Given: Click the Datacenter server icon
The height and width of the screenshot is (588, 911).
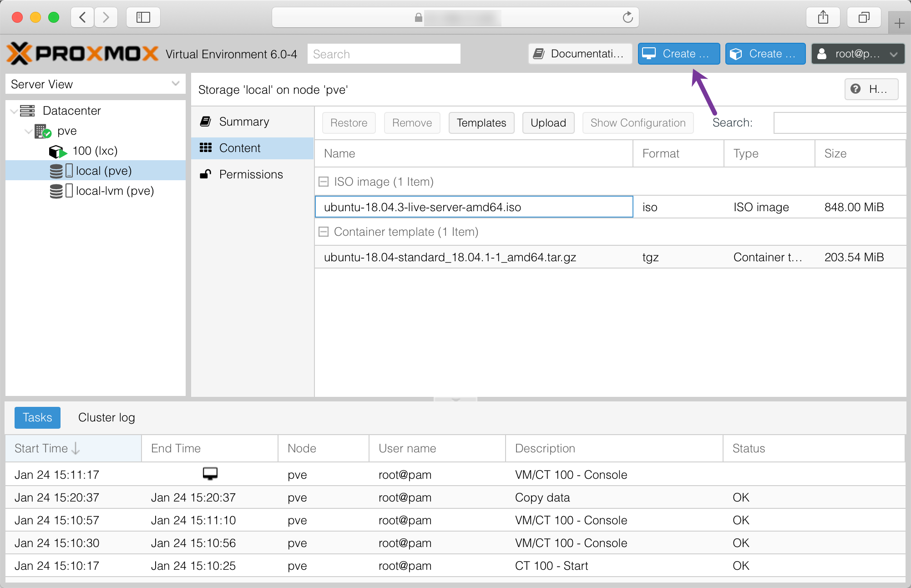Looking at the screenshot, I should (x=28, y=111).
